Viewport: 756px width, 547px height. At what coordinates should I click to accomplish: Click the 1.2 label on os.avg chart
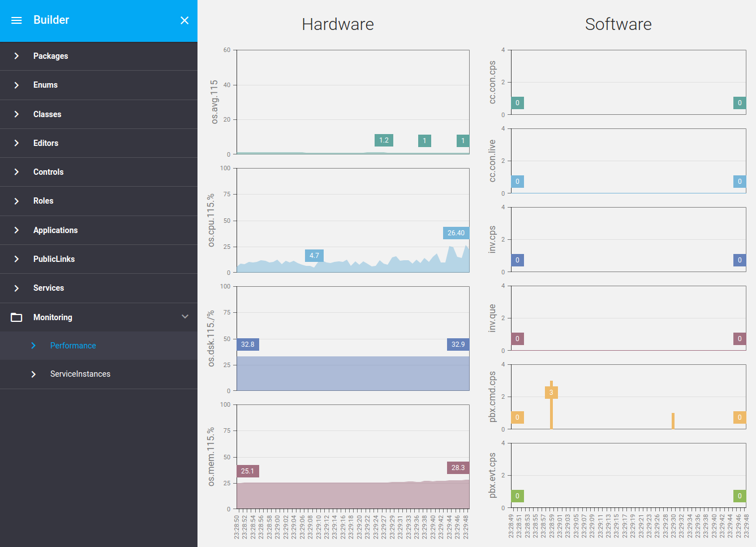point(384,140)
